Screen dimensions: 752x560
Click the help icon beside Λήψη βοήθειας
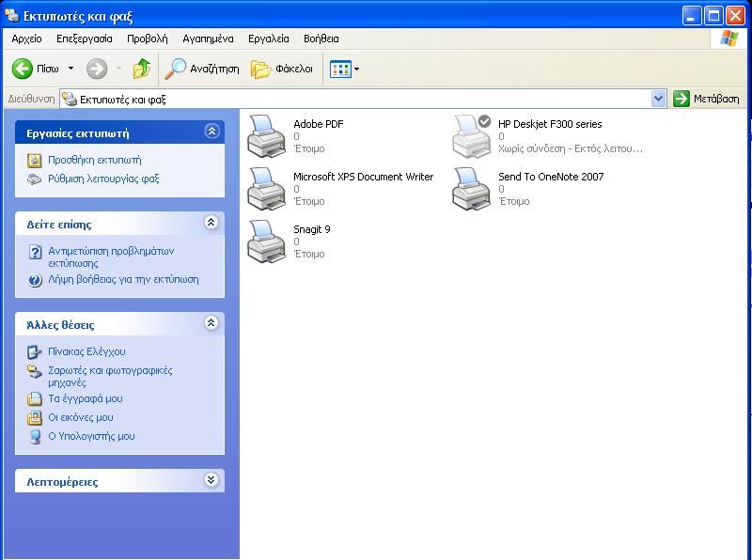35,280
